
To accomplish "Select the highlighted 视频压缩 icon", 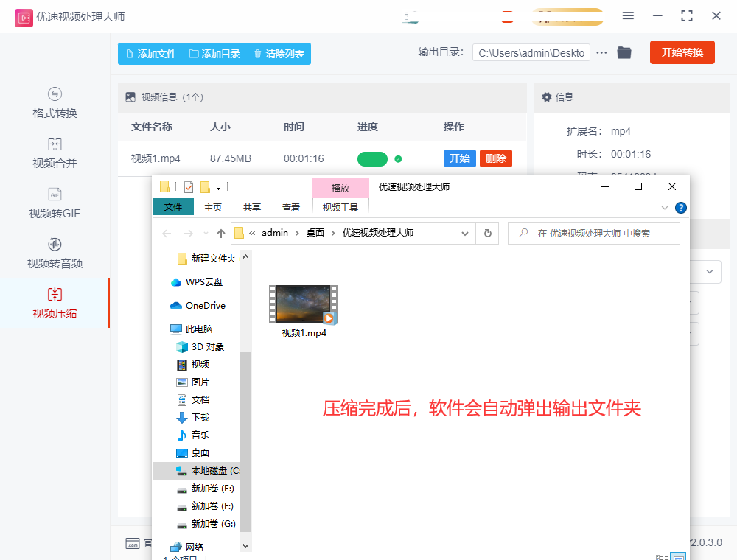I will (55, 302).
